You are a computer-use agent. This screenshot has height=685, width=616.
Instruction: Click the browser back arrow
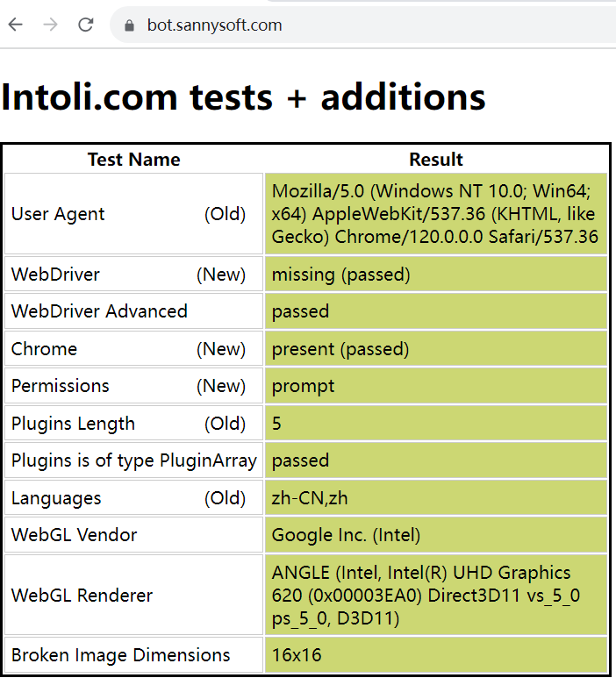click(x=15, y=25)
